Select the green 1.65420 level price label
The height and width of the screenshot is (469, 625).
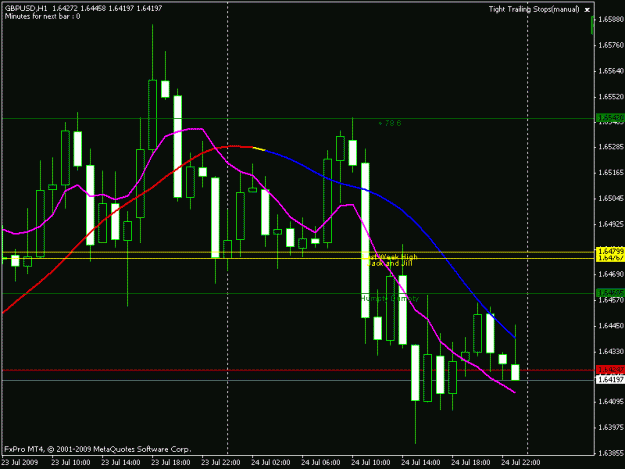click(610, 118)
